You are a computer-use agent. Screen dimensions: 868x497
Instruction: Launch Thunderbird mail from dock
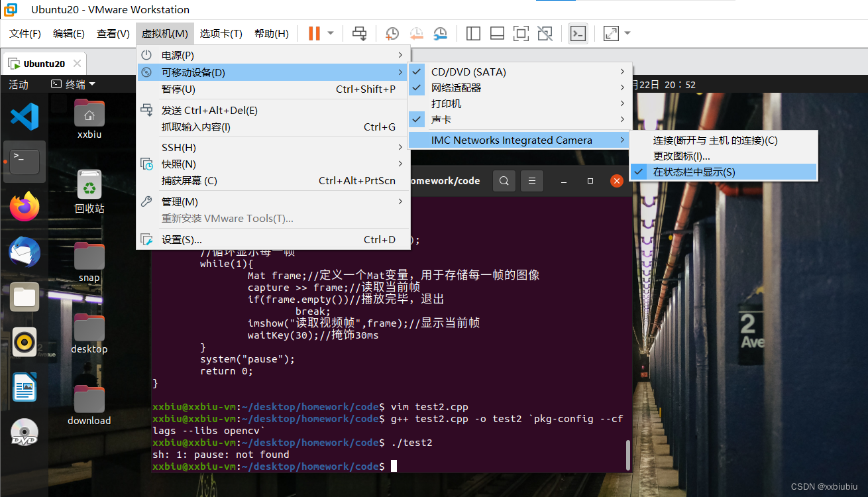[25, 252]
